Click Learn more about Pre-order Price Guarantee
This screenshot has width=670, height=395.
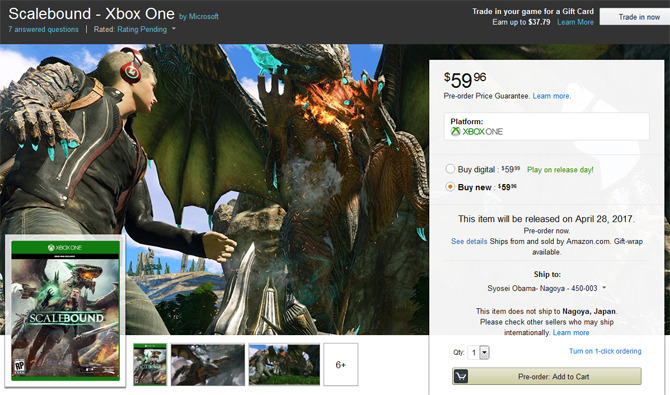click(x=551, y=96)
